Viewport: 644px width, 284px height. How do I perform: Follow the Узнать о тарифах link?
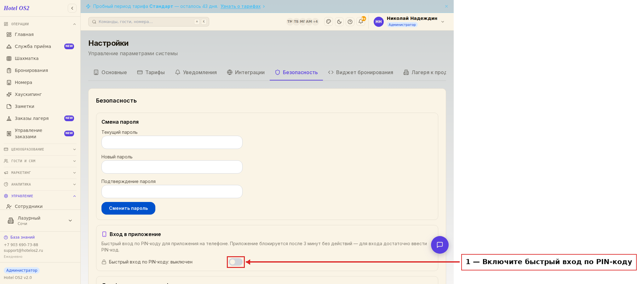tap(241, 6)
